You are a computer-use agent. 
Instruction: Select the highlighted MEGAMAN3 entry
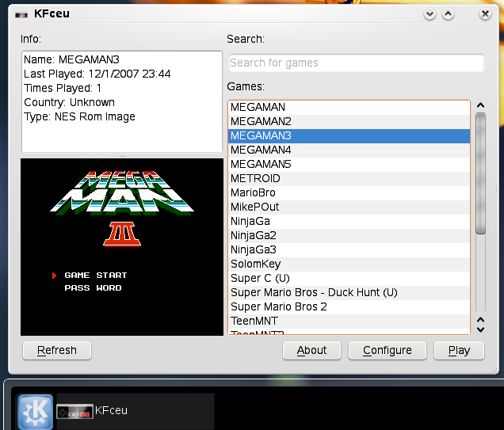(349, 136)
